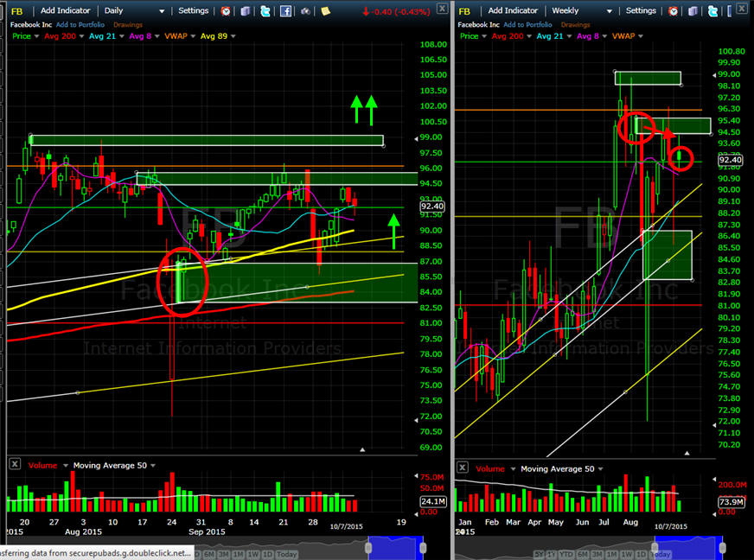This screenshot has width=754, height=560.
Task: Share Daily chart via Facebook icon
Action: click(285, 11)
